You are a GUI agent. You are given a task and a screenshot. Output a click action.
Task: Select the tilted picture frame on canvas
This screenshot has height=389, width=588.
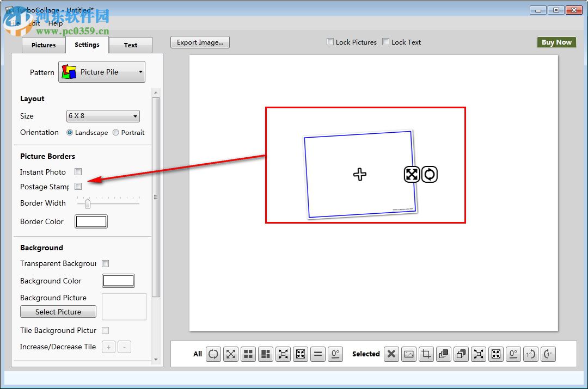pos(360,174)
